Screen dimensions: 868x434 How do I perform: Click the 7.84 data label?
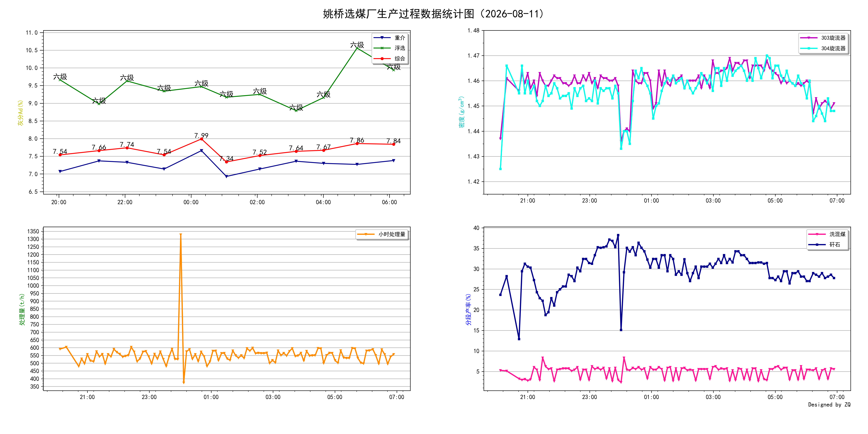point(393,141)
